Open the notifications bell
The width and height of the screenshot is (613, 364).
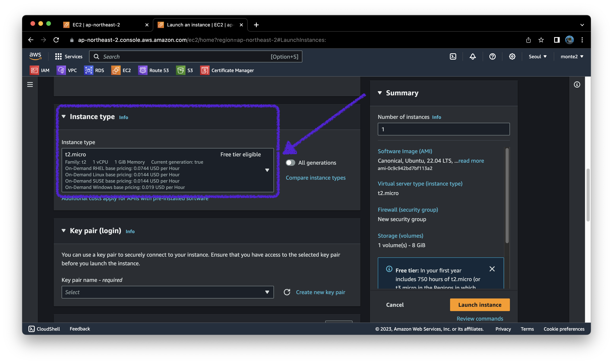[x=473, y=57]
